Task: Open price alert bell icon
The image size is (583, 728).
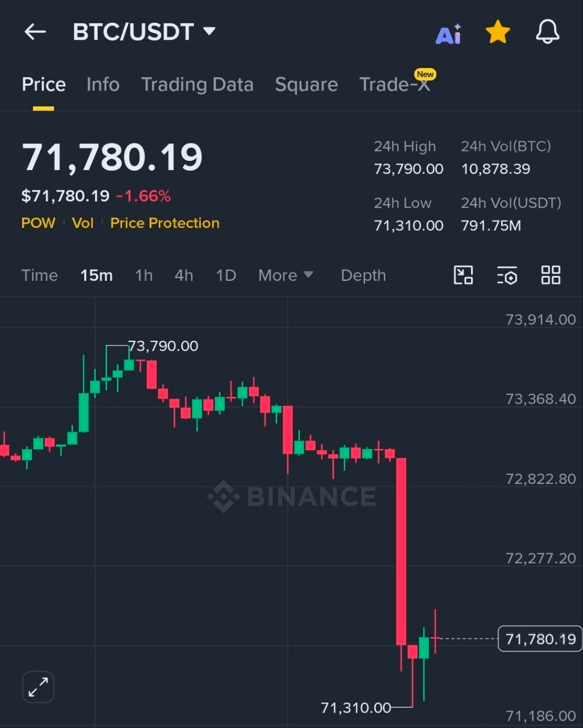Action: [548, 32]
